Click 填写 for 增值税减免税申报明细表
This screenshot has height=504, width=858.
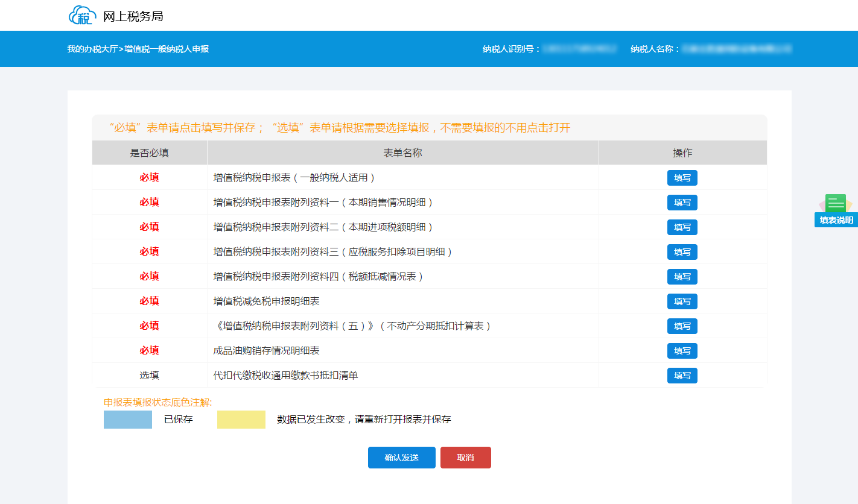(x=682, y=301)
